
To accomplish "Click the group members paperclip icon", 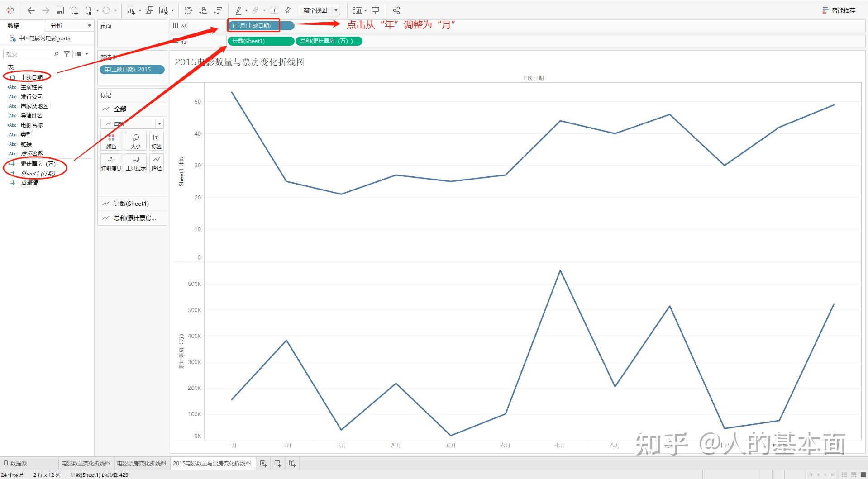I will 256,10.
